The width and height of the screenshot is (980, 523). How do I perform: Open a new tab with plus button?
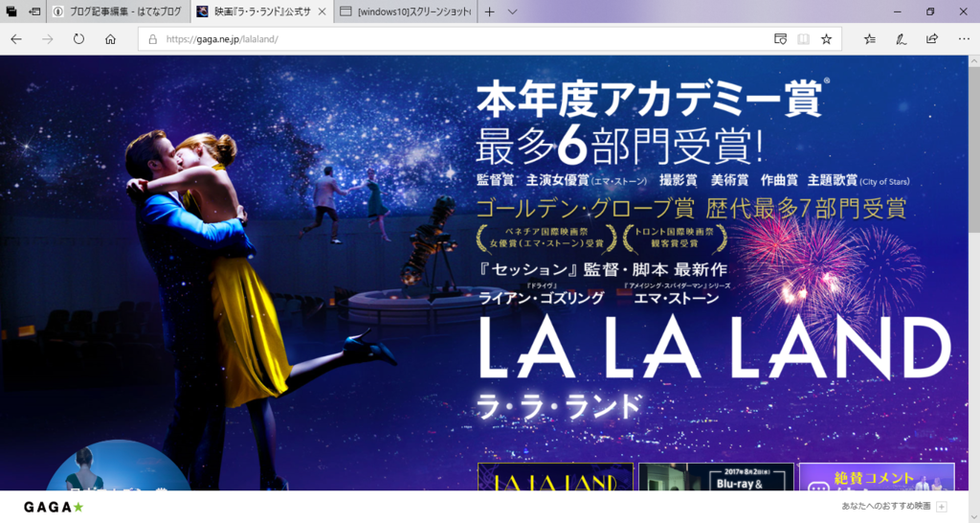(489, 11)
